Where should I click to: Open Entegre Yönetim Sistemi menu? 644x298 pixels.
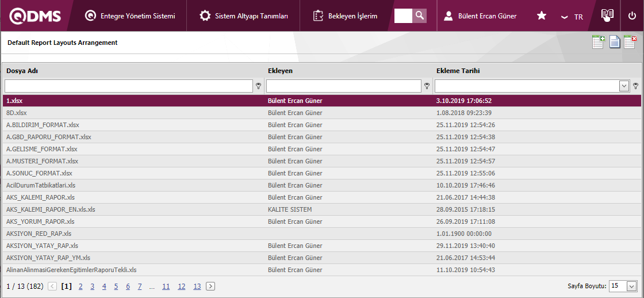point(130,16)
